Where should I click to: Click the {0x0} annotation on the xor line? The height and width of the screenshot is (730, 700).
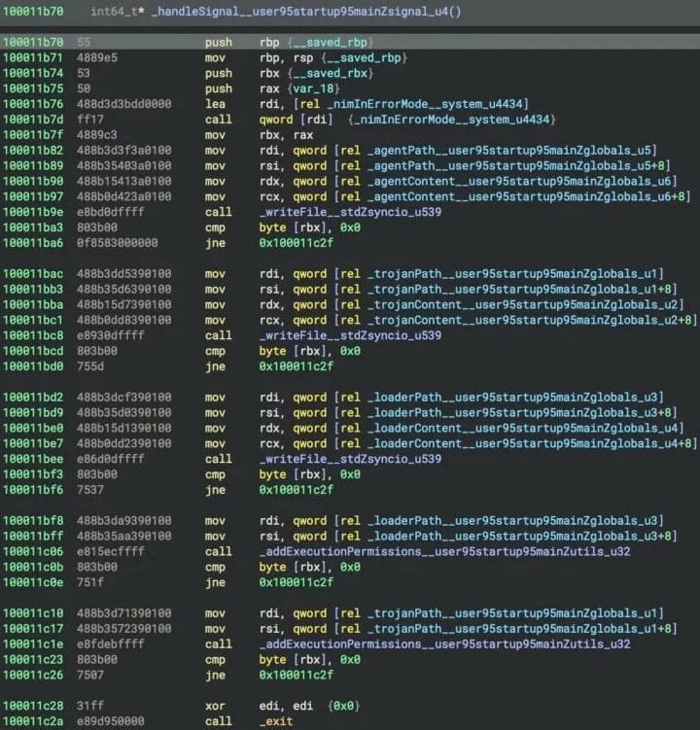(344, 706)
